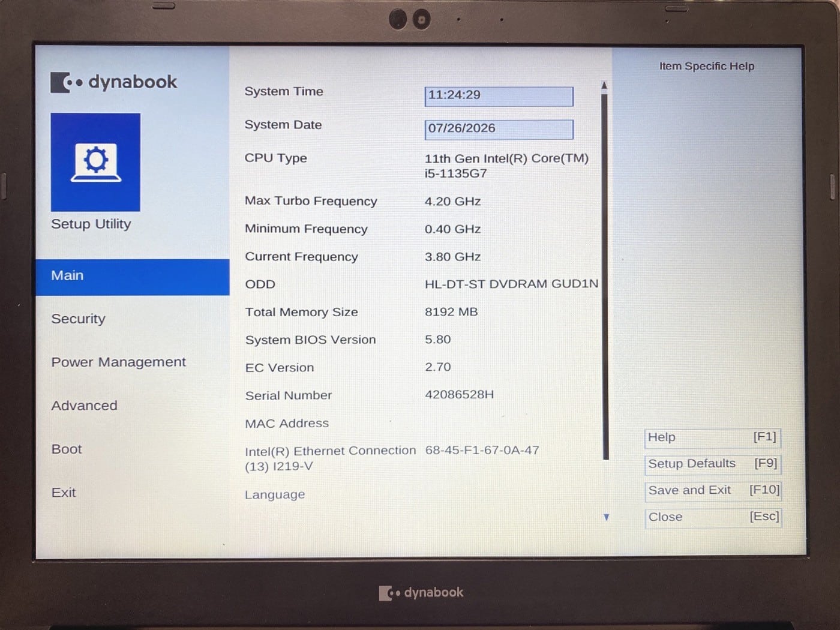Image resolution: width=840 pixels, height=630 pixels.
Task: Click the System BIOS Version label
Action: click(x=310, y=340)
